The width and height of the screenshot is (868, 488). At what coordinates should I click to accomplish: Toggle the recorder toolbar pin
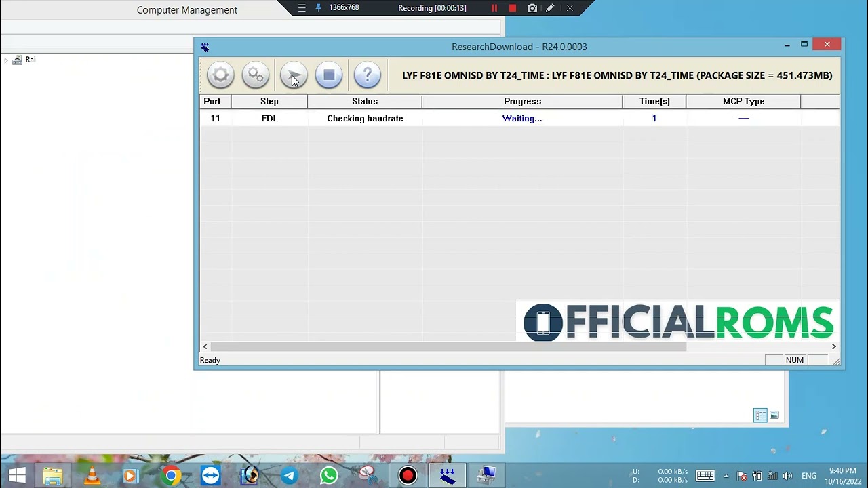[x=319, y=8]
